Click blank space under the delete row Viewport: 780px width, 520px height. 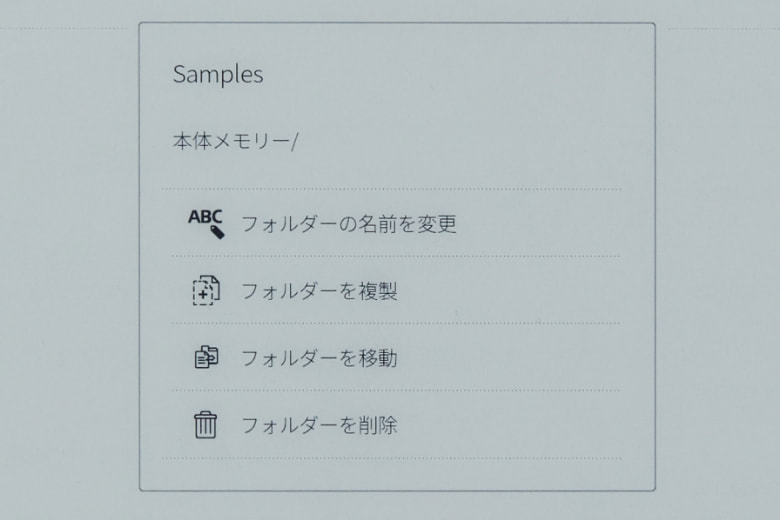400,474
